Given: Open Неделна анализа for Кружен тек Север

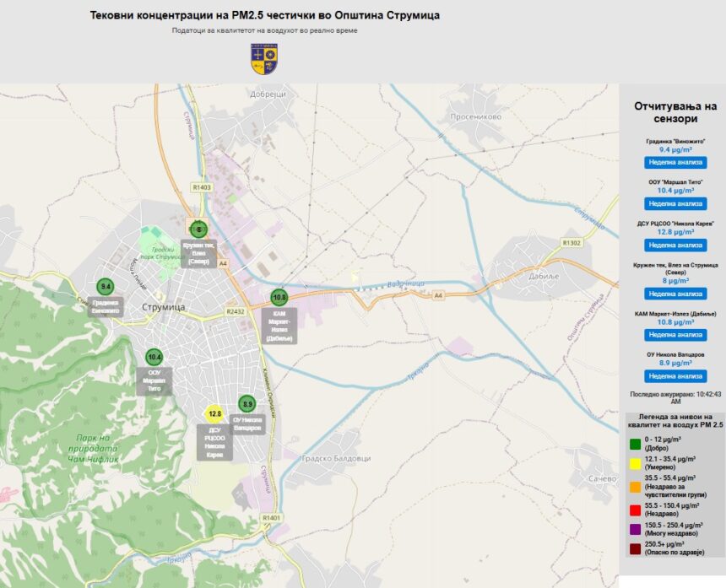Looking at the screenshot, I should pyautogui.click(x=675, y=294).
